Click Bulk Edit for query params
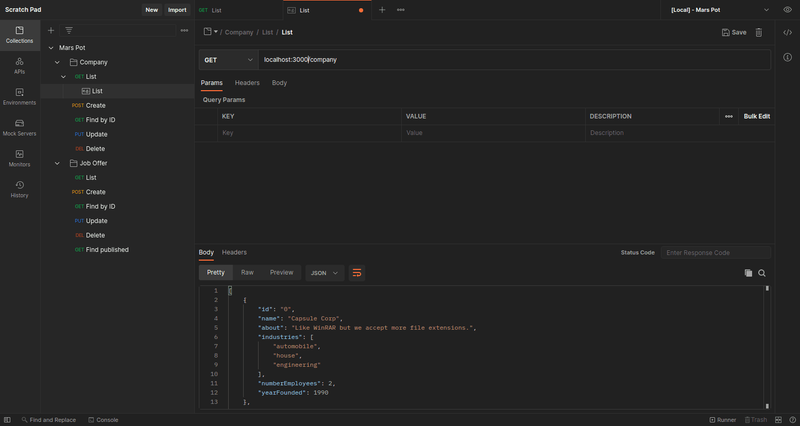 [757, 116]
